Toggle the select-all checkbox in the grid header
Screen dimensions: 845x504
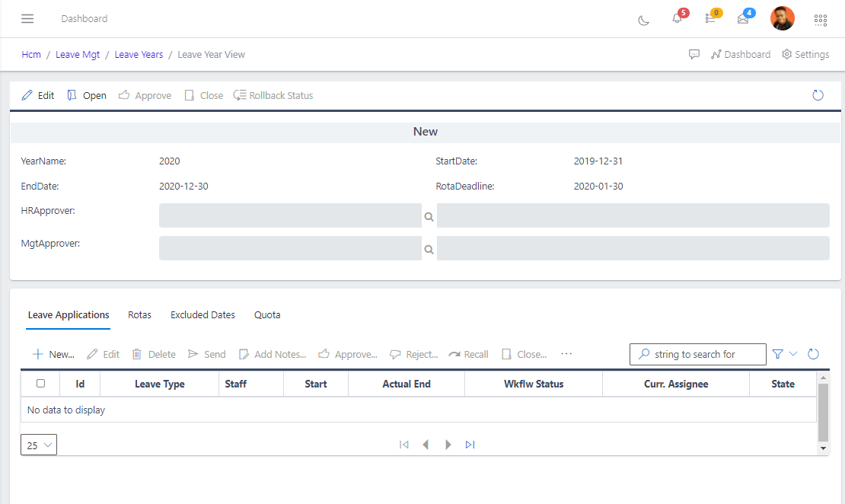[x=40, y=384]
